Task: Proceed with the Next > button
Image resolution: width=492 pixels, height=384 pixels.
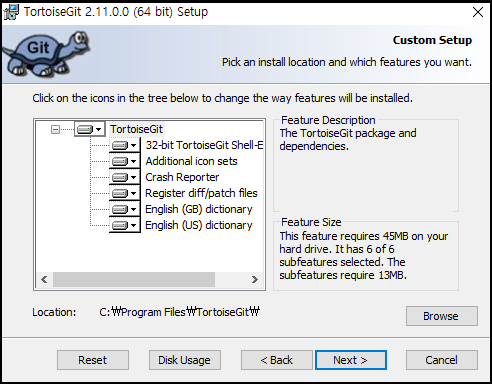Action: click(351, 360)
